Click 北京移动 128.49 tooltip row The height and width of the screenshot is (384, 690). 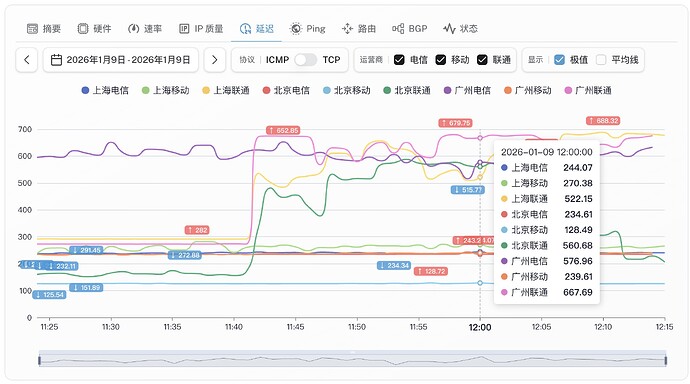[547, 230]
